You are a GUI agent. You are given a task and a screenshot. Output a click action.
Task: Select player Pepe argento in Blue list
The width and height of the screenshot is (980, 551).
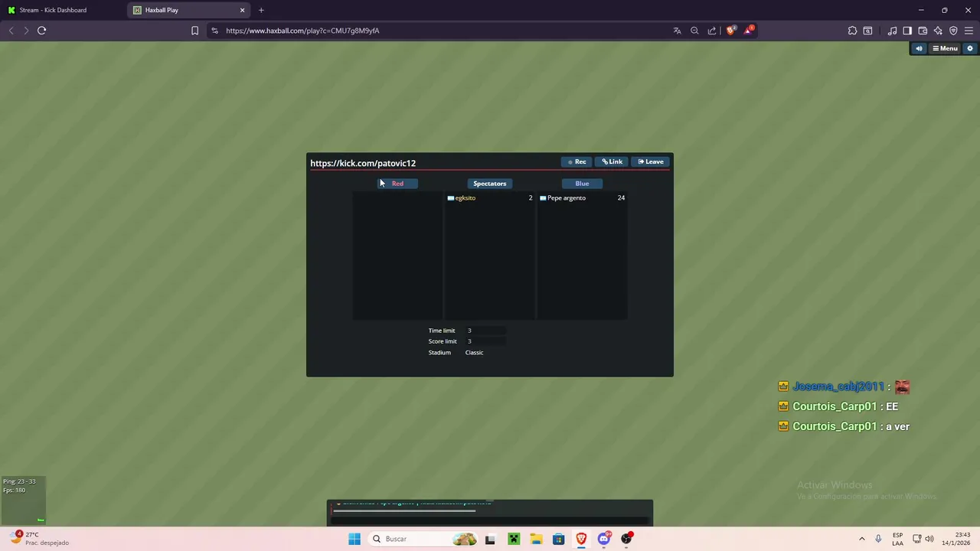point(582,198)
